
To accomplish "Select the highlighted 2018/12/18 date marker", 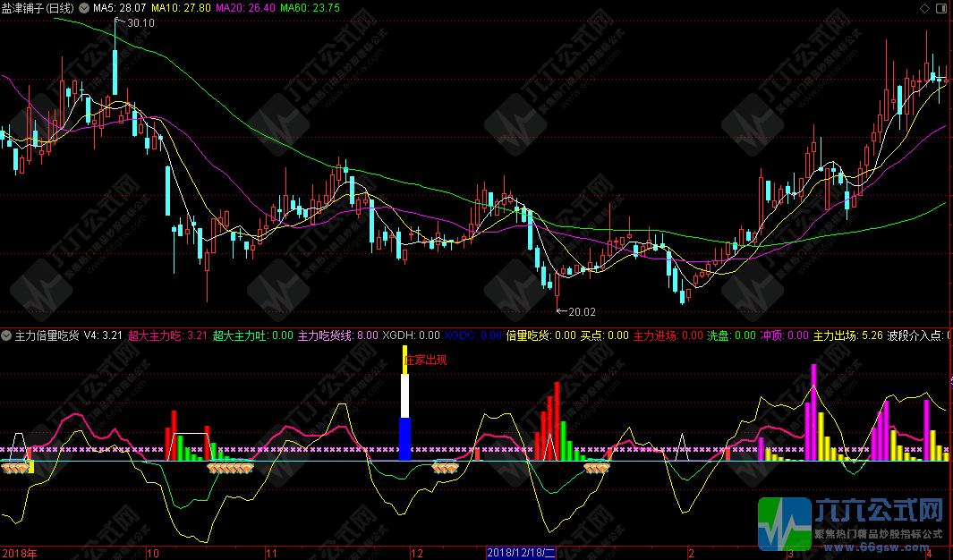I will pyautogui.click(x=521, y=553).
